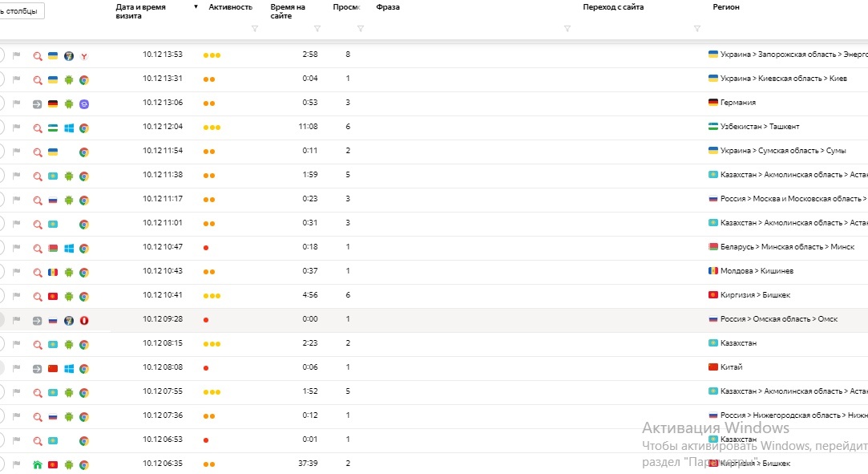Click the columns settings button at top left

22,11
